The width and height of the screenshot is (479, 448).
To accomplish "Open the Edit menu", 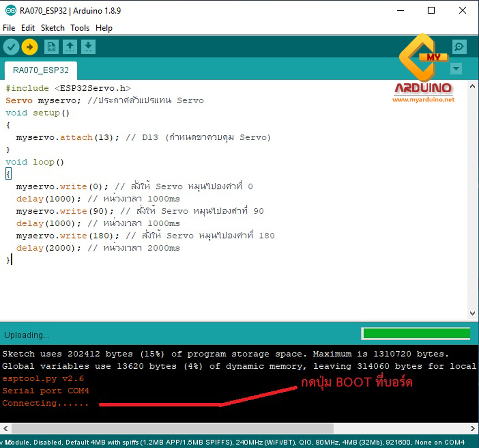I will click(28, 28).
